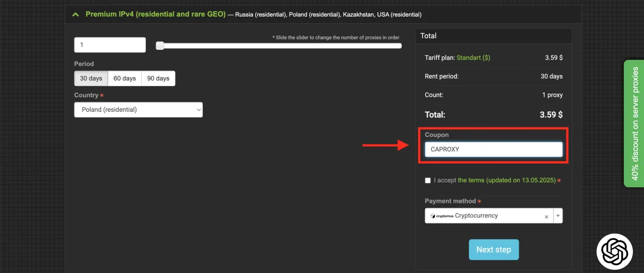Click the proxy quantity input box

(110, 45)
